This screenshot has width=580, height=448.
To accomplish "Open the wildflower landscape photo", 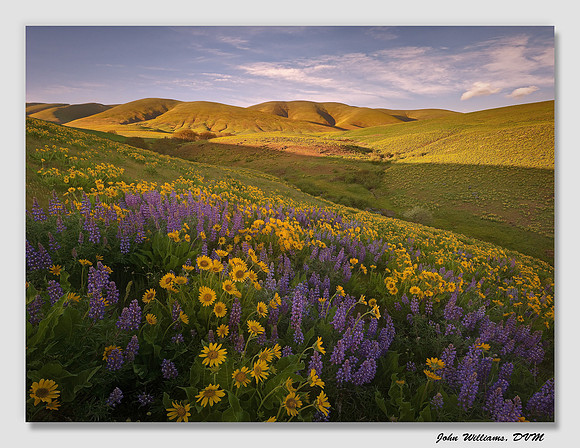I will [x=290, y=224].
